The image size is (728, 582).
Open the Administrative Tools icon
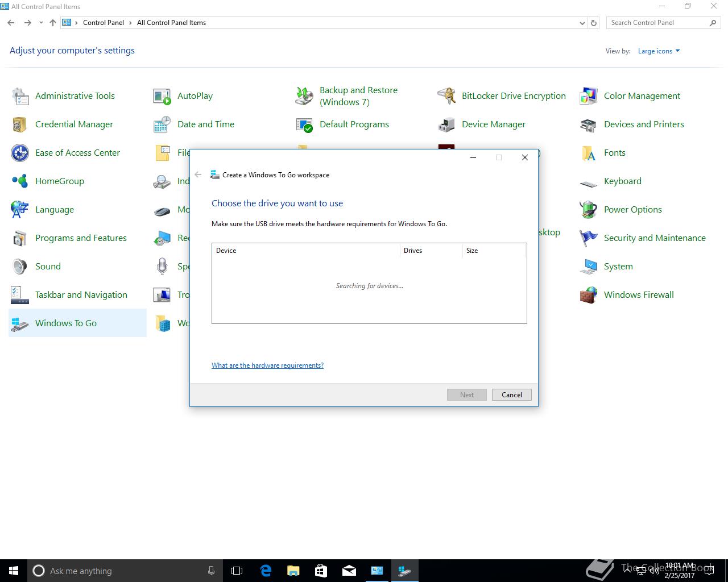pos(20,96)
